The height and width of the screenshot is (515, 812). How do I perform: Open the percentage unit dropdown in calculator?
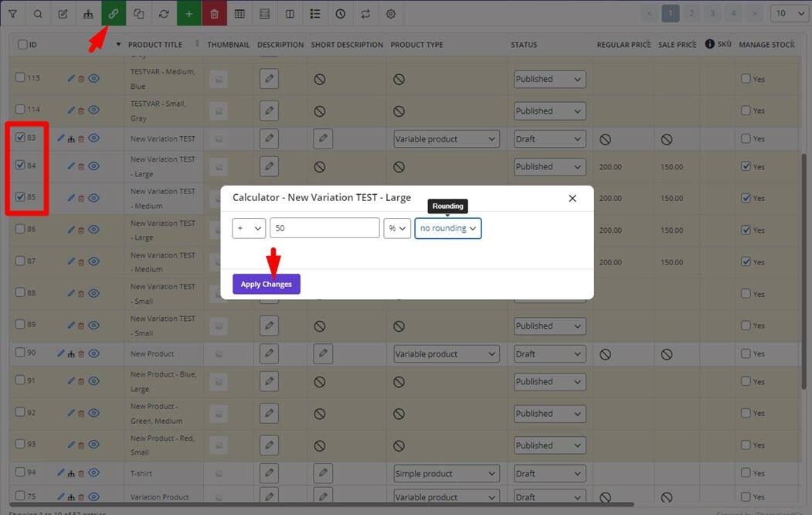tap(396, 228)
